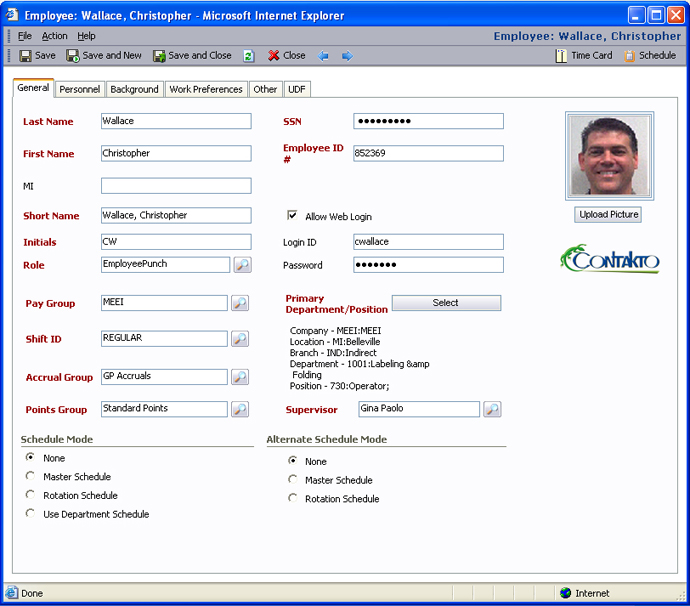This screenshot has height=606, width=690.
Task: Click the Save and Close toolbar button
Action: [x=192, y=56]
